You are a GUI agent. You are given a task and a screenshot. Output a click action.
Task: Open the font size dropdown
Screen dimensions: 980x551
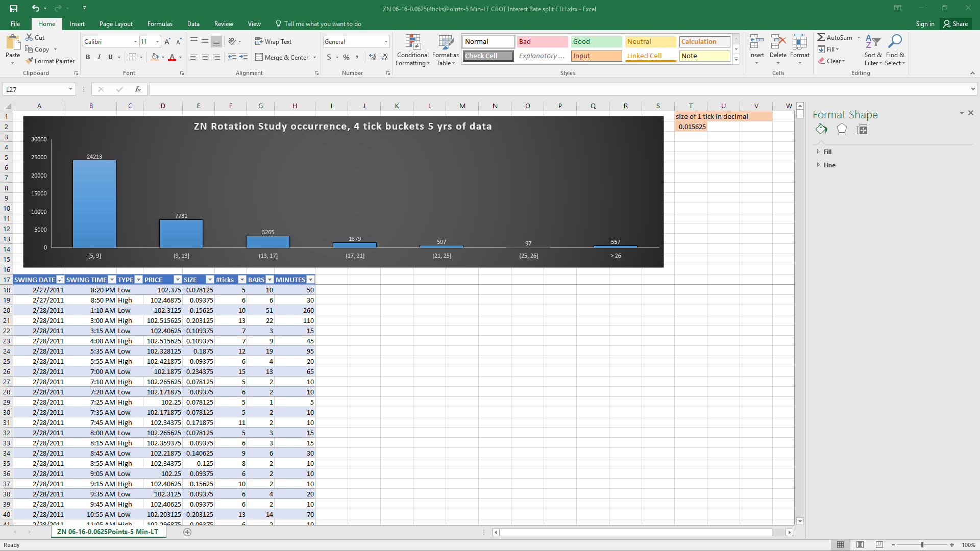coord(157,42)
